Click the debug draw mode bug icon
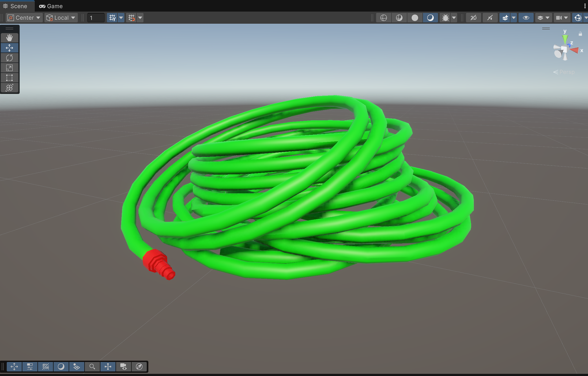The width and height of the screenshot is (588, 376). coord(445,18)
